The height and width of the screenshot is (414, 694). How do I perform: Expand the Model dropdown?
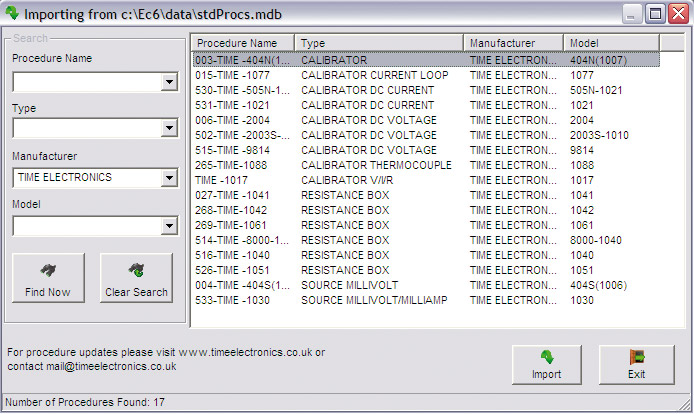pos(168,227)
